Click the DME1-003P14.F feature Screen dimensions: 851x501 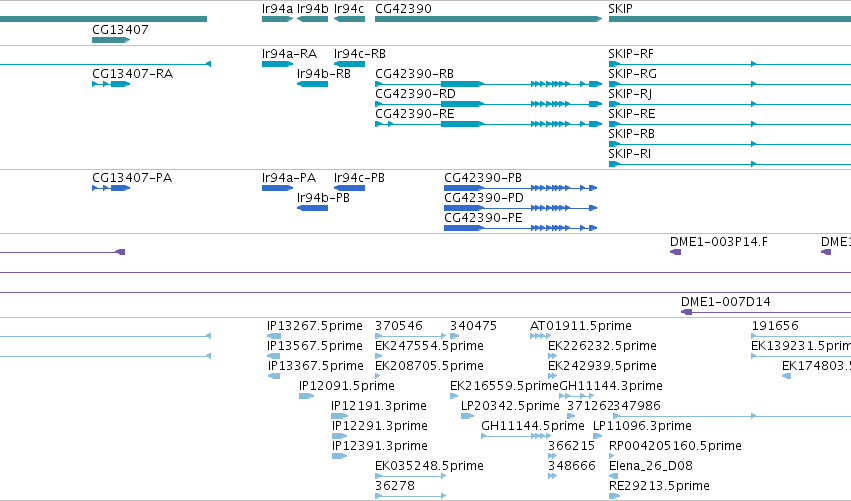coord(676,252)
